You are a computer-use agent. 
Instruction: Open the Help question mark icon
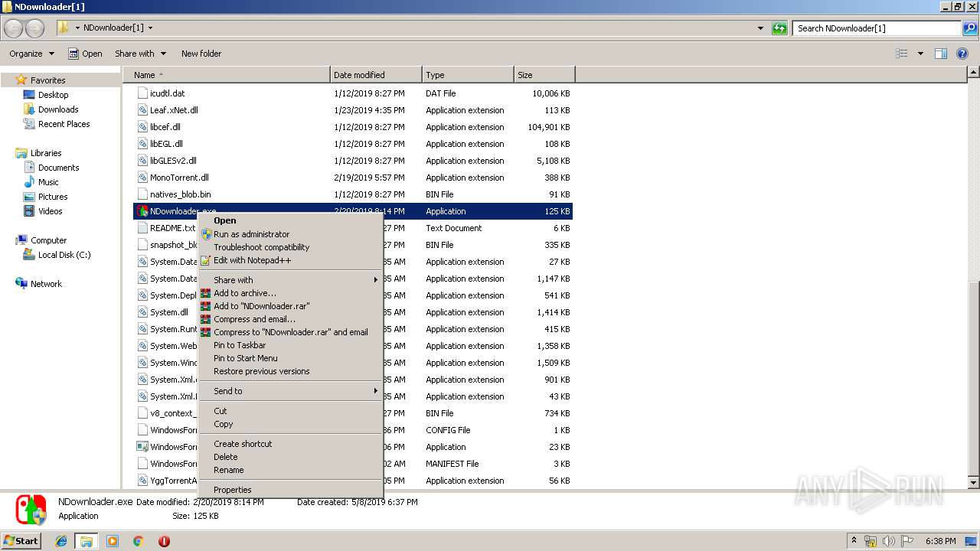964,54
